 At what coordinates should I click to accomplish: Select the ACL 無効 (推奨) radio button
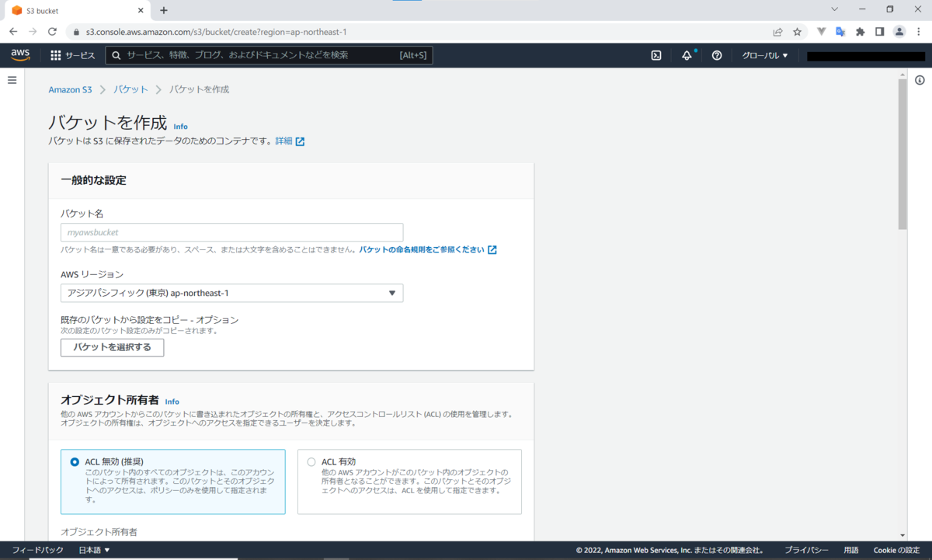(x=75, y=461)
